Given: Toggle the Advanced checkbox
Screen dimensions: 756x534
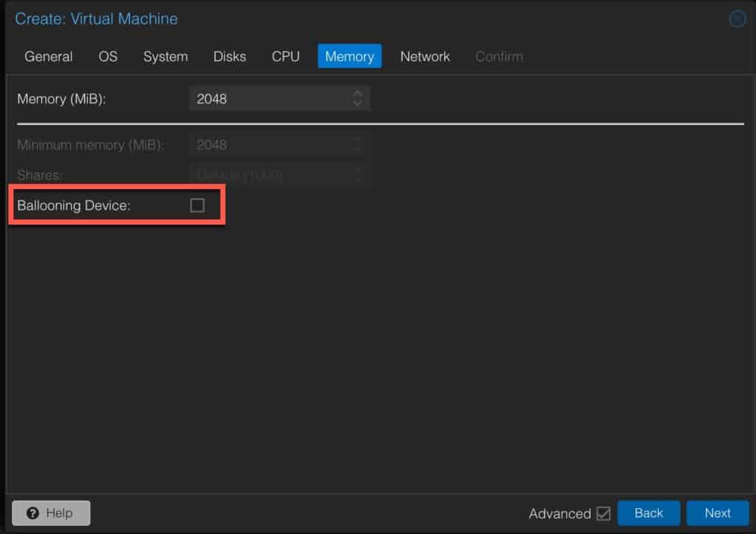Looking at the screenshot, I should (x=603, y=513).
